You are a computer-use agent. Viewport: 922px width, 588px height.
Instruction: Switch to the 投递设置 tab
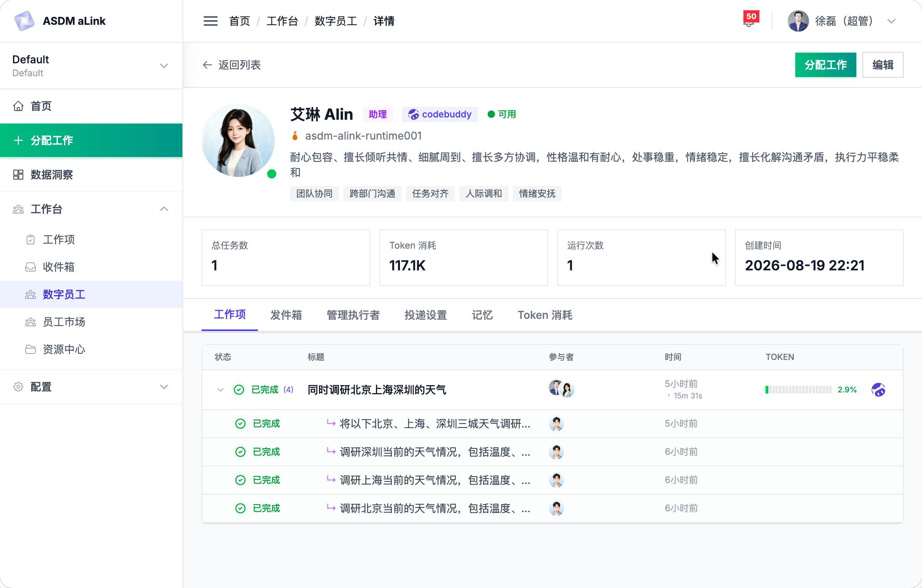pyautogui.click(x=426, y=315)
